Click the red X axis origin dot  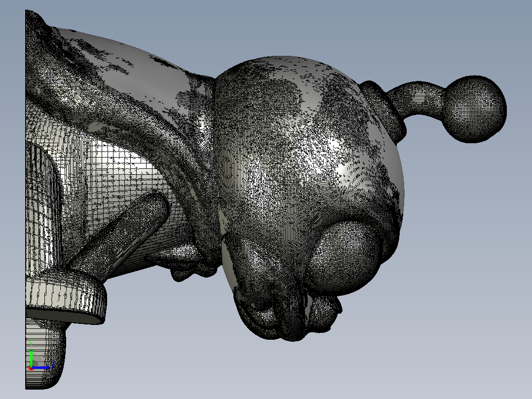tap(31, 368)
